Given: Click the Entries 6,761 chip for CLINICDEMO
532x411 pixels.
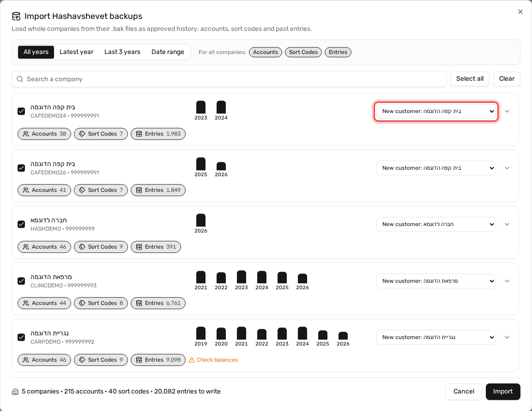Looking at the screenshot, I should 158,303.
